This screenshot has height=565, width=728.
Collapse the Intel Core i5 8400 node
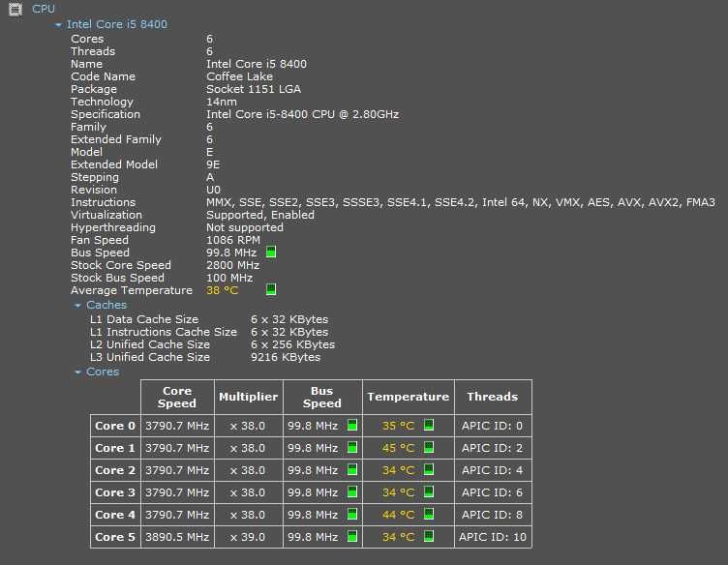[x=58, y=25]
